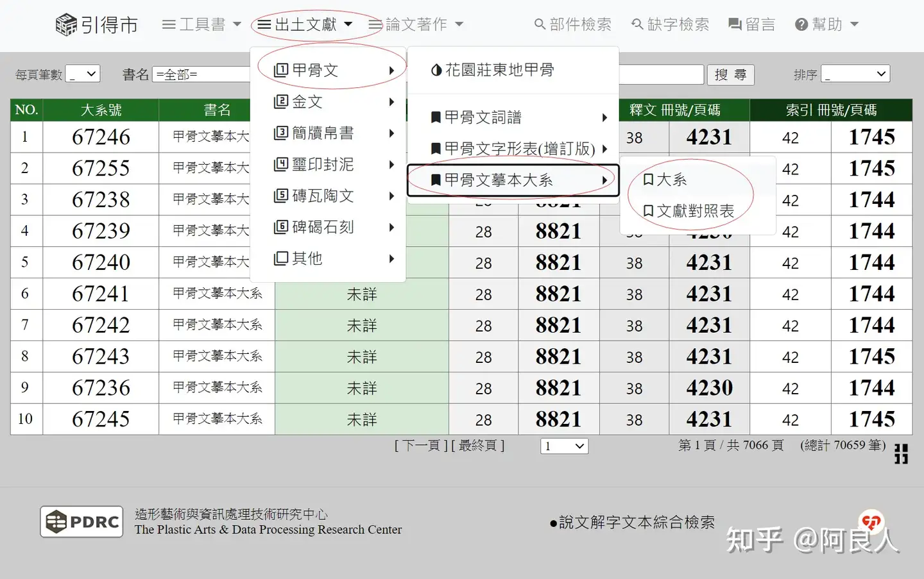This screenshot has width=924, height=579.
Task: Click the 引得市 site logo
Action: click(97, 25)
